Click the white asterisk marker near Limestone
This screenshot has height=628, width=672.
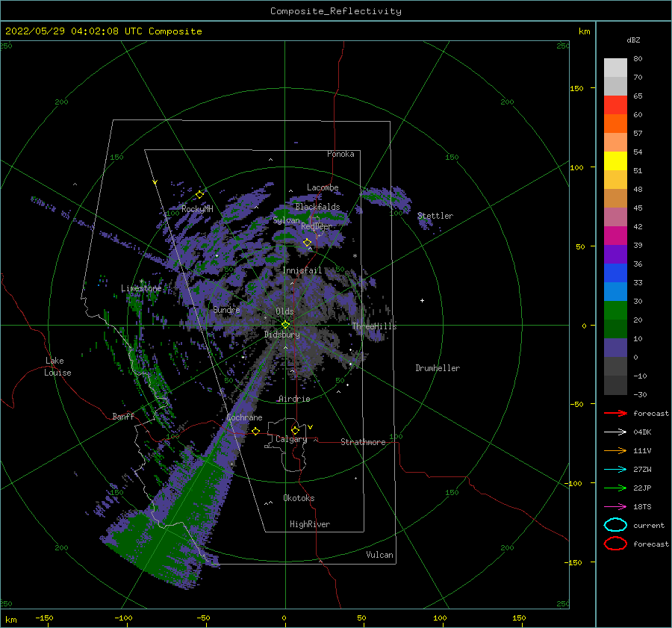[141, 282]
